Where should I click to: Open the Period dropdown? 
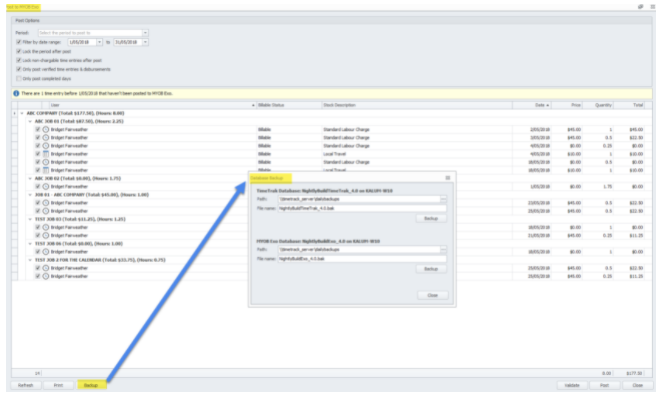[x=145, y=33]
